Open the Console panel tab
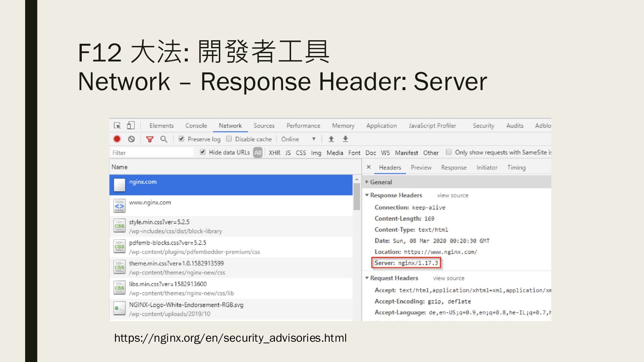 point(196,126)
